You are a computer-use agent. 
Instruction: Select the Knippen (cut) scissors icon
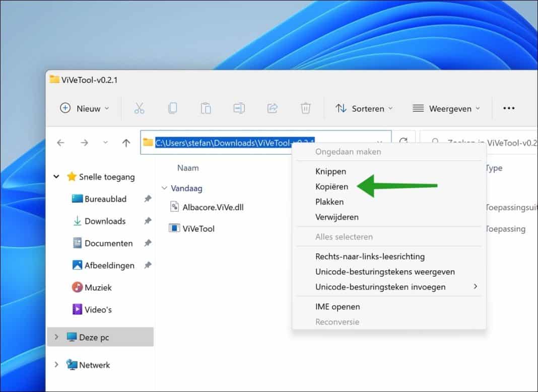[140, 108]
